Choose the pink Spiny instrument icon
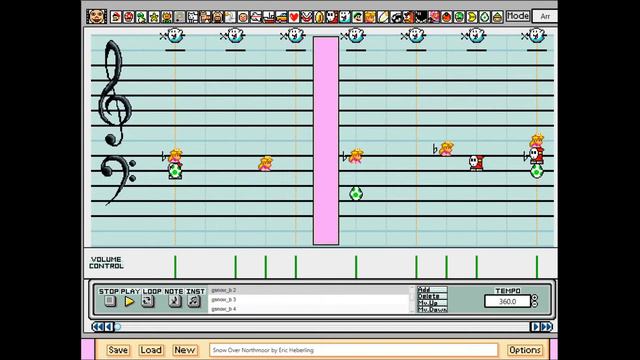The image size is (640, 360). [x=434, y=17]
